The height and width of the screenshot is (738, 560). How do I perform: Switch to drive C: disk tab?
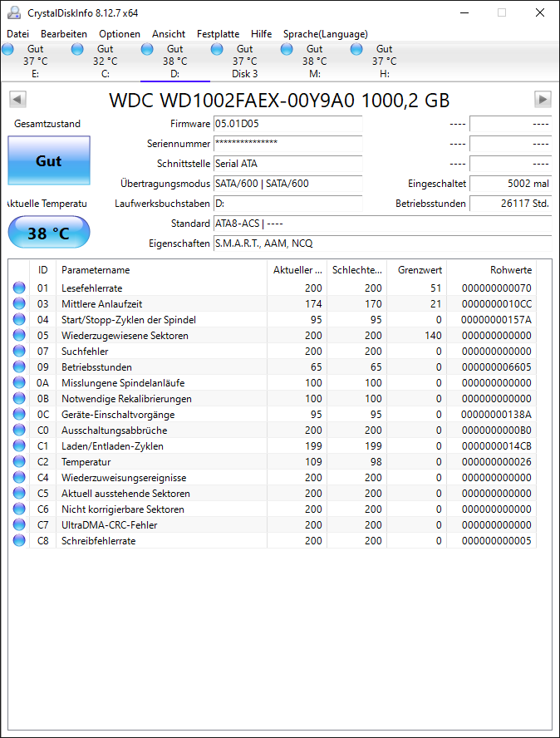click(105, 61)
